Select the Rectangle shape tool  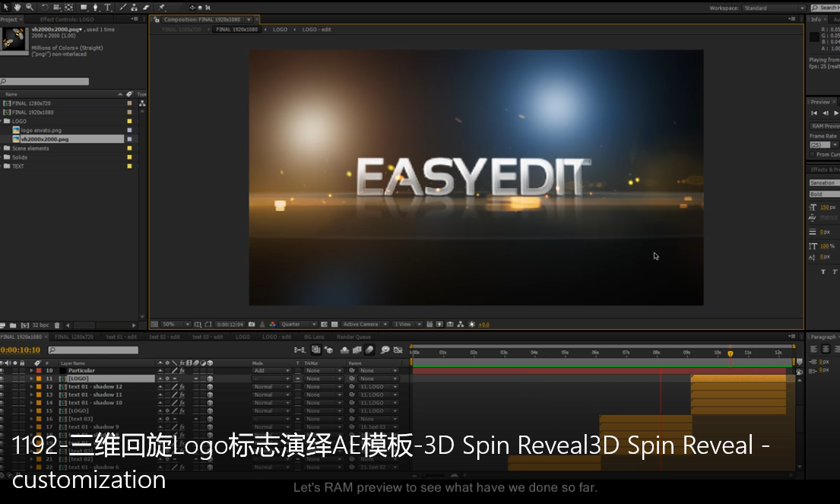(84, 8)
